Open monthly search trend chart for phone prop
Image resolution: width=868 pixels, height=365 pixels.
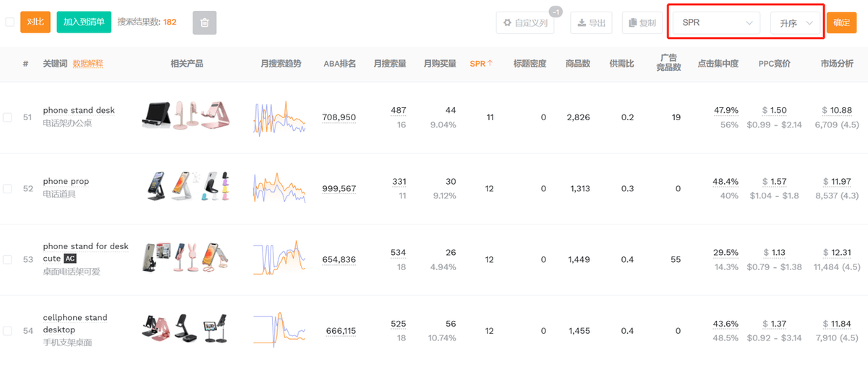pyautogui.click(x=279, y=188)
